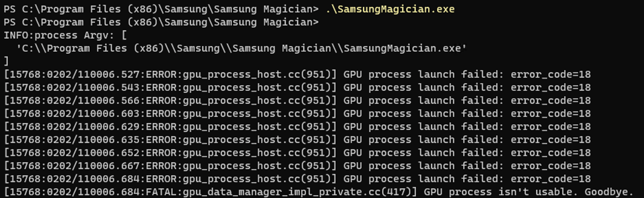Click the error line timestamped 110006.527
This screenshot has height=198, width=644.
(x=297, y=75)
